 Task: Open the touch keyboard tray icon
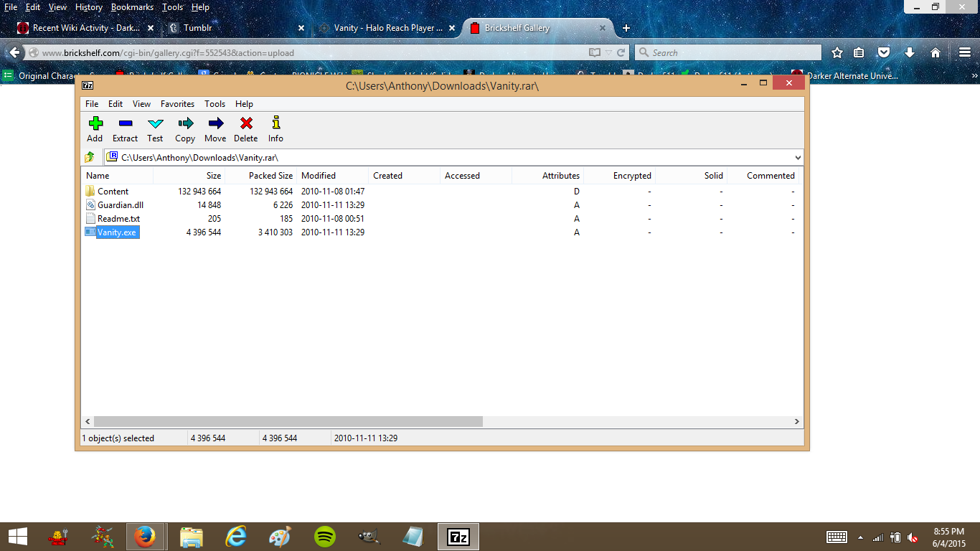(837, 537)
